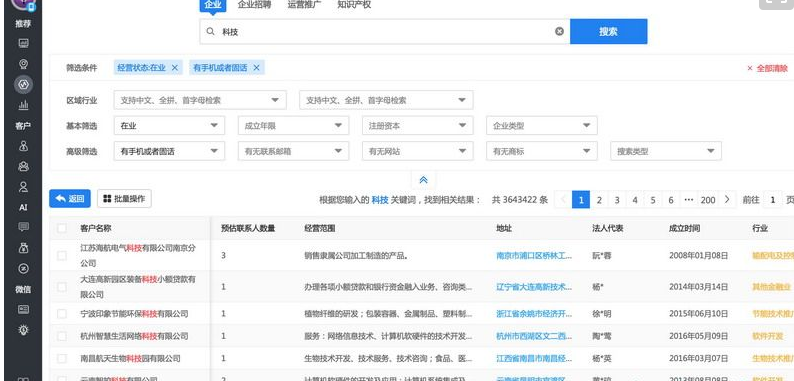This screenshot has width=794, height=381.
Task: Click company name 宁波印象节能环保科技有限公司
Action: point(134,314)
